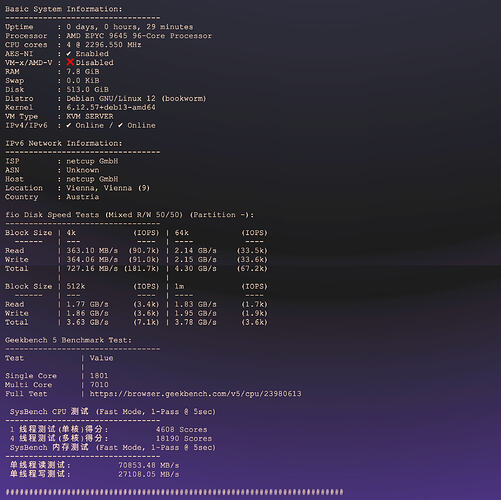Click the 'Geekbench 5 Benchmark Test:' heading
This screenshot has width=501, height=500.
click(68, 340)
